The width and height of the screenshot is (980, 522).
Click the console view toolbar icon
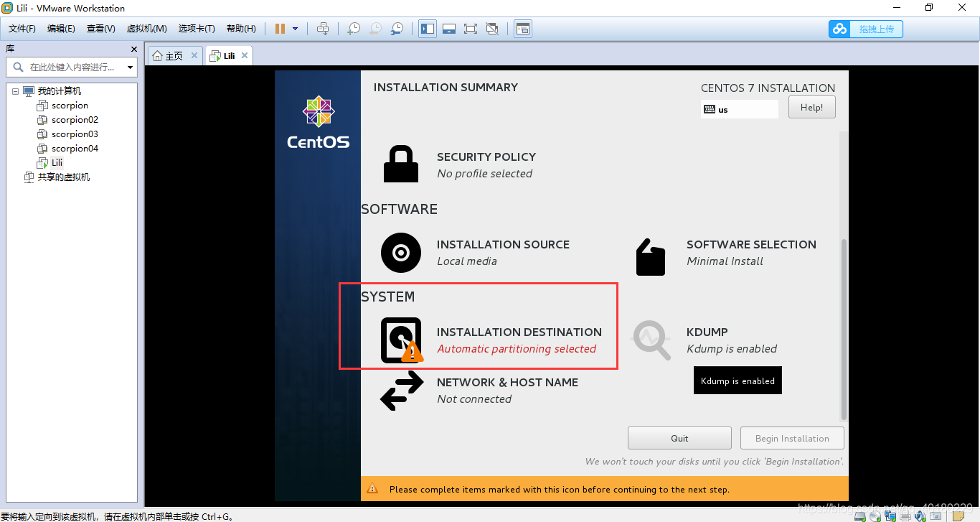click(523, 29)
